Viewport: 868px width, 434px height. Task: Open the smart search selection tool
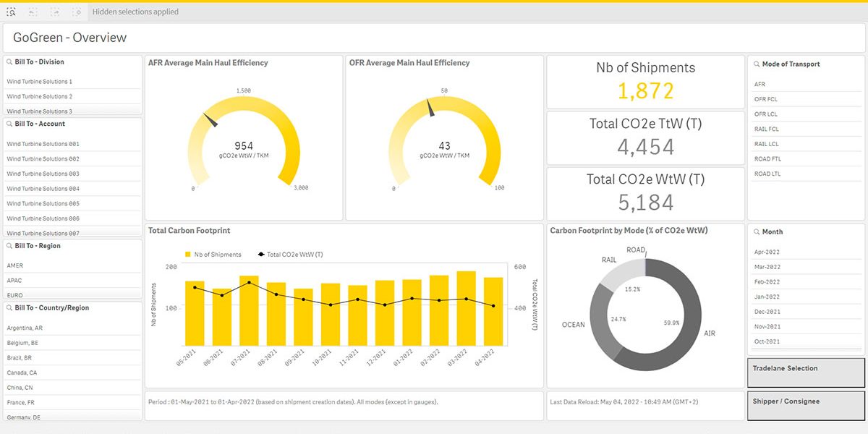(11, 12)
